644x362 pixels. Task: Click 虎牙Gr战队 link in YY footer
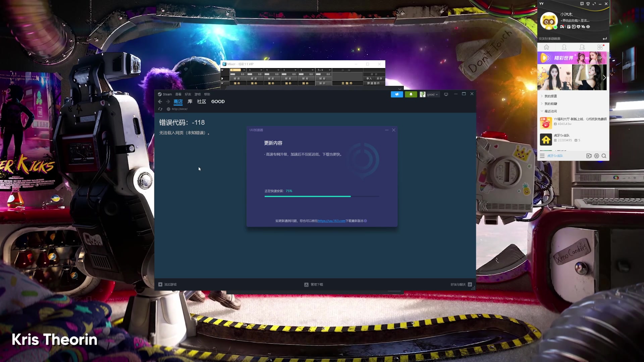click(555, 156)
